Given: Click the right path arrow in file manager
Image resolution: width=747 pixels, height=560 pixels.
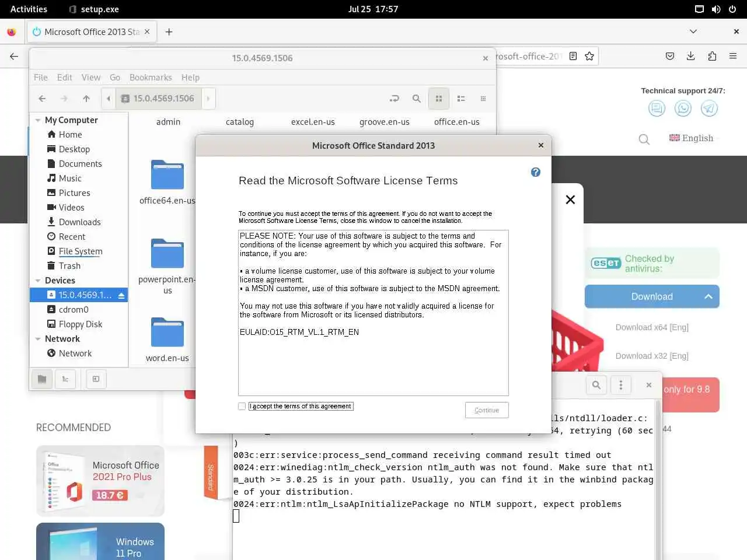Looking at the screenshot, I should 208,99.
